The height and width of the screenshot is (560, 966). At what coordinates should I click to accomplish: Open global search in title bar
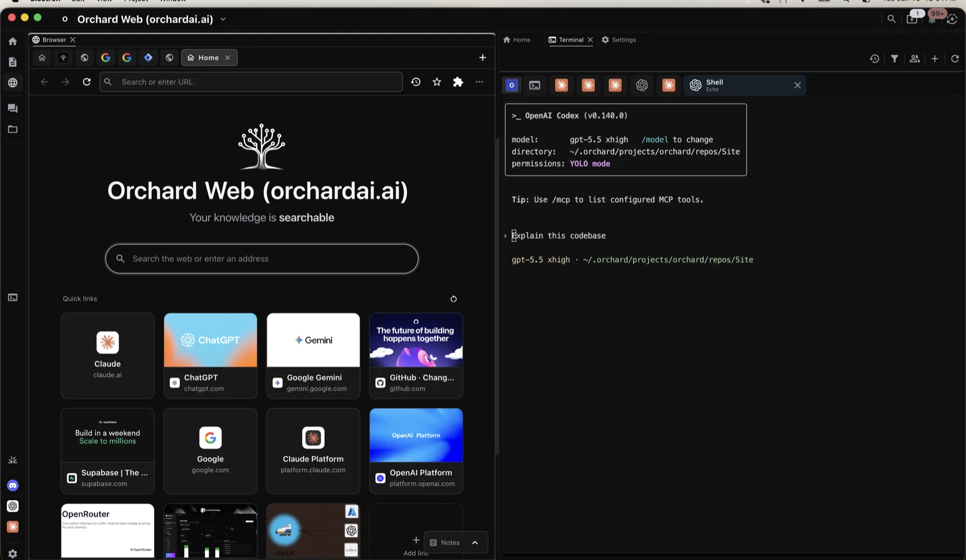[x=891, y=19]
